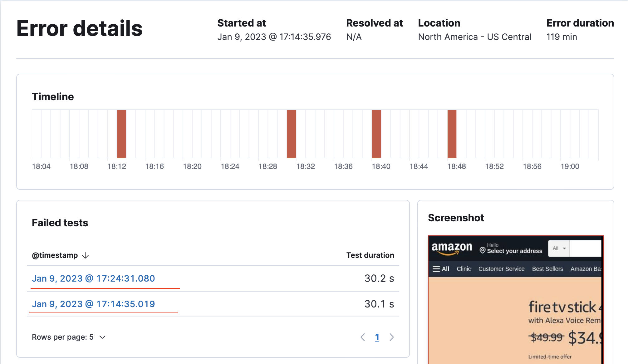Click the Clinic nav item

tap(464, 268)
